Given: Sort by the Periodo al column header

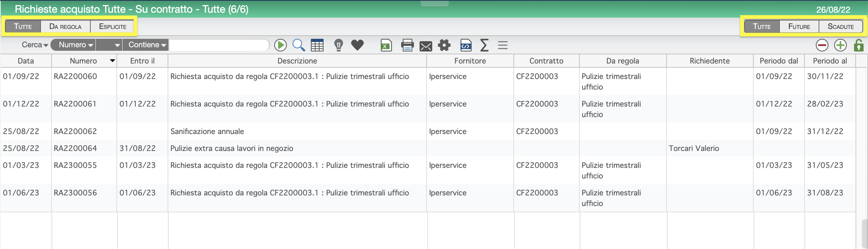Looking at the screenshot, I should tap(830, 61).
